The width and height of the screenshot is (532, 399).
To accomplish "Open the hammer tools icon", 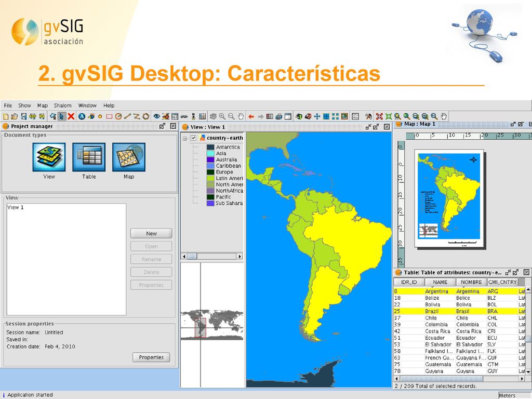I will [x=368, y=117].
